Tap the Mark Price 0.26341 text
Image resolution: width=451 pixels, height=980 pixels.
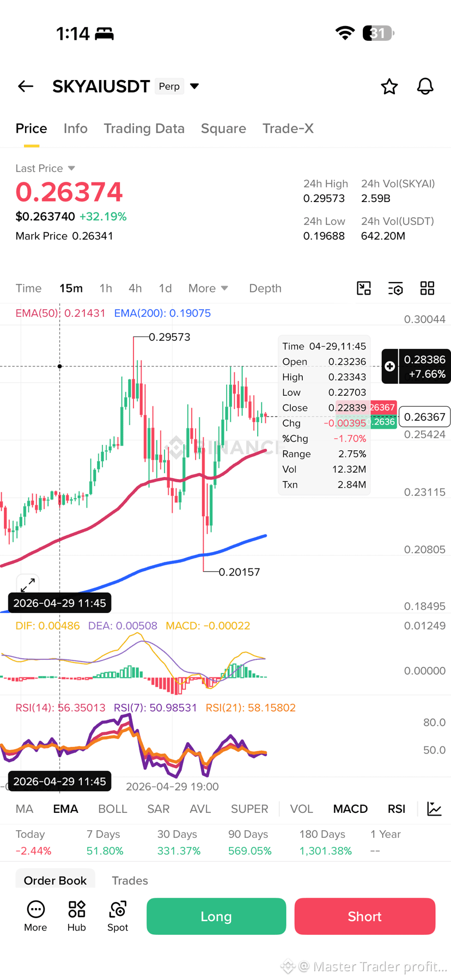tap(64, 236)
